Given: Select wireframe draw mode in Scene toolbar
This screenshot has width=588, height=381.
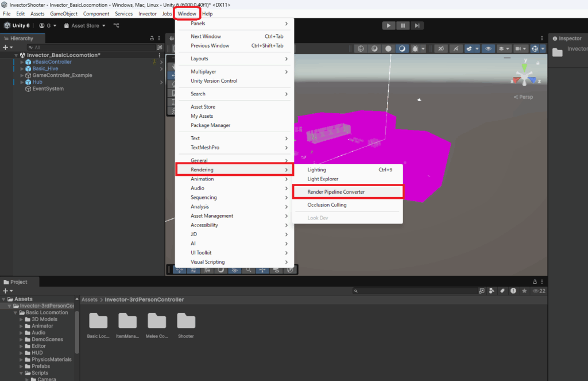Looking at the screenshot, I should tap(361, 48).
